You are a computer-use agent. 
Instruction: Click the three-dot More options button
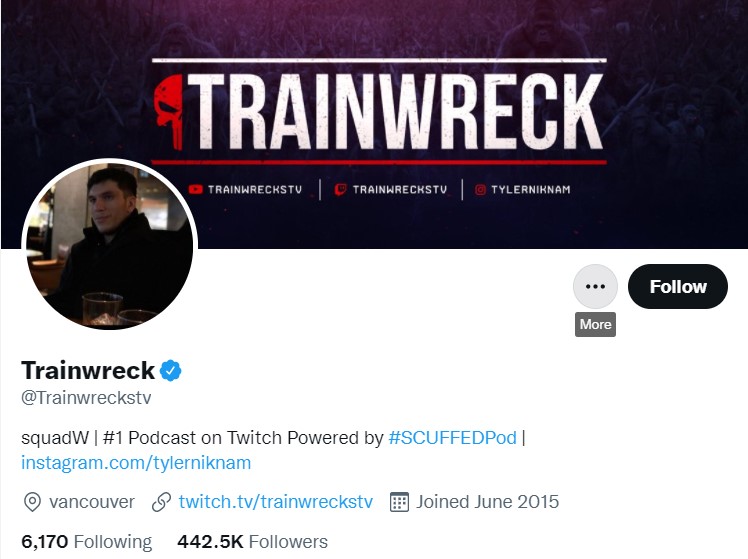[x=595, y=286]
